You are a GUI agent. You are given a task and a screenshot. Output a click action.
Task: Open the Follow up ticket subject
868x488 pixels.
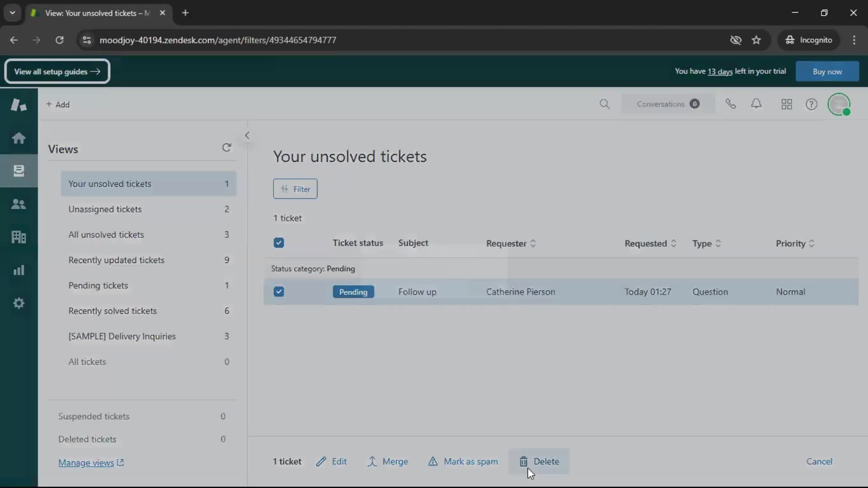pos(417,292)
